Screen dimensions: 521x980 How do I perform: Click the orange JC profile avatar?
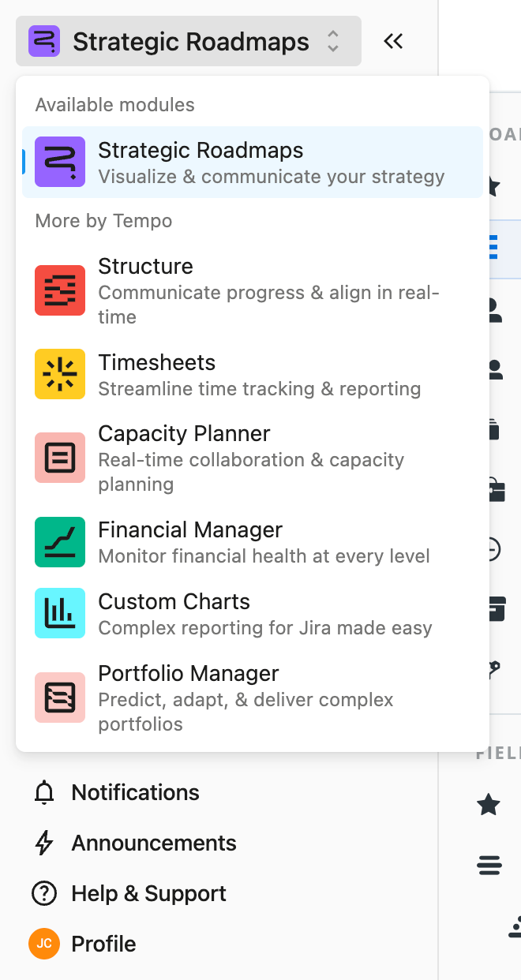tap(44, 944)
